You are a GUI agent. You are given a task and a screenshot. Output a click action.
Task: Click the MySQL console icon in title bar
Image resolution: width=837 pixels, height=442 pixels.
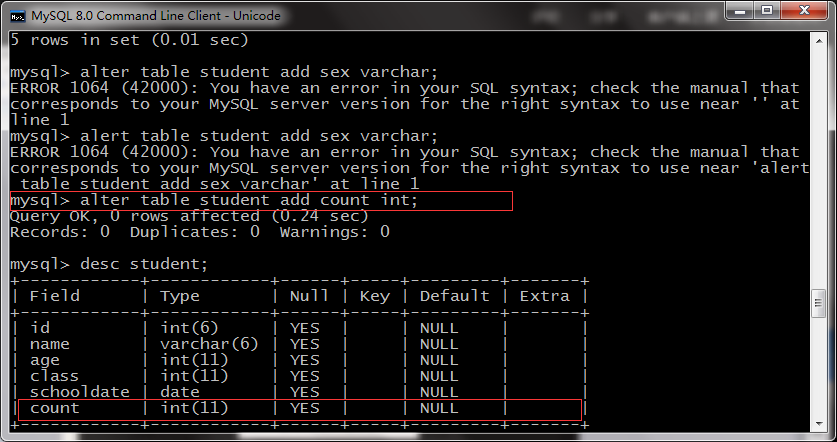(18, 15)
